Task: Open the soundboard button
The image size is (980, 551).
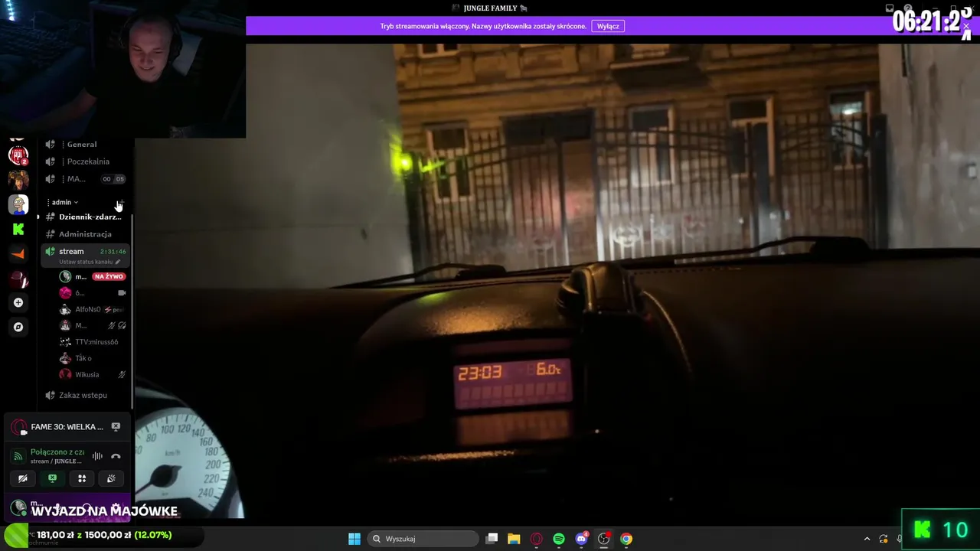Action: [111, 478]
